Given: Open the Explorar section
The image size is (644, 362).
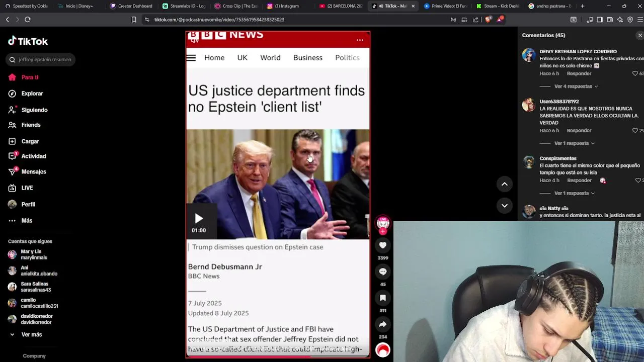Looking at the screenshot, I should [x=26, y=94].
